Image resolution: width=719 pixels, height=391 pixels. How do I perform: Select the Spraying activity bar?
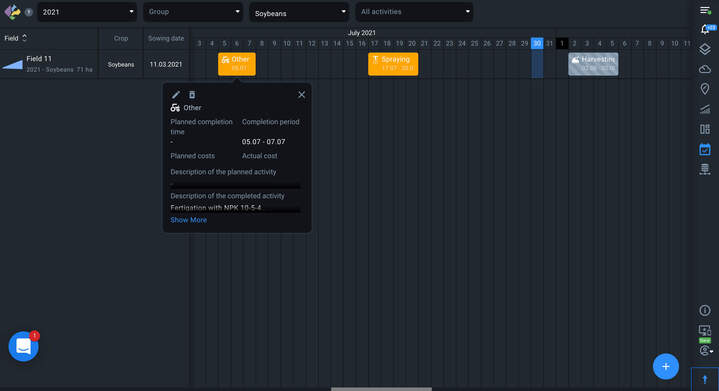[393, 64]
